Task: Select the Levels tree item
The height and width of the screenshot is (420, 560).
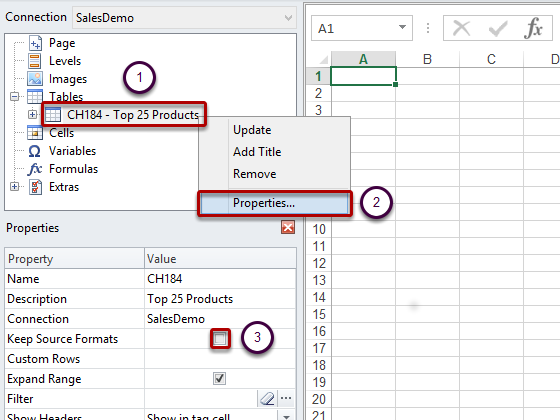Action: (65, 61)
